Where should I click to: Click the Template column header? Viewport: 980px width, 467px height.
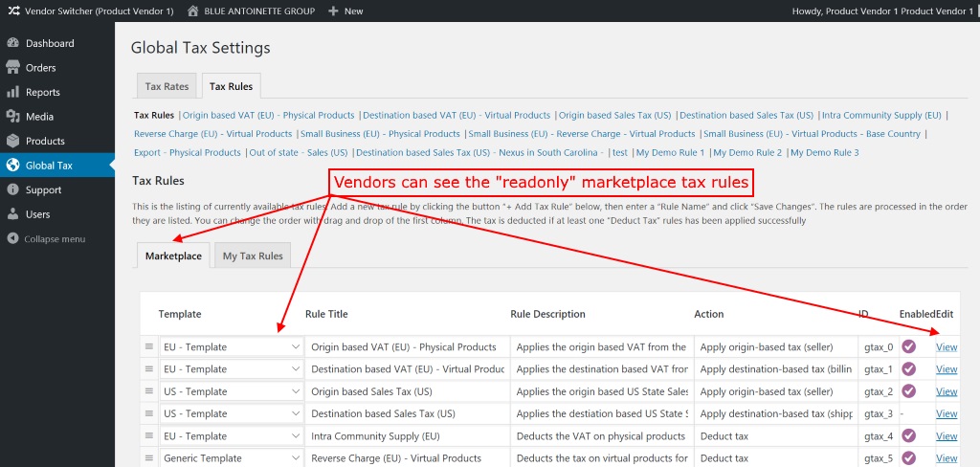pos(180,314)
